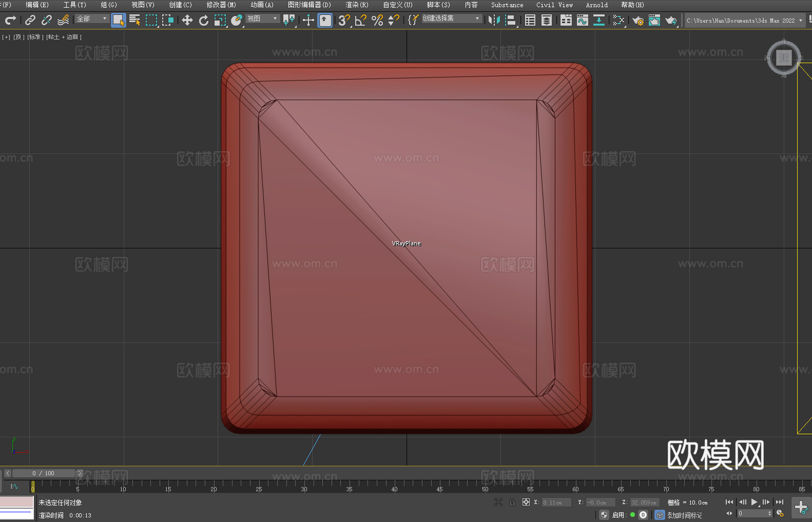Screen dimensions: 812x522
Task: Click viewport [+] label menu
Action: pos(6,37)
